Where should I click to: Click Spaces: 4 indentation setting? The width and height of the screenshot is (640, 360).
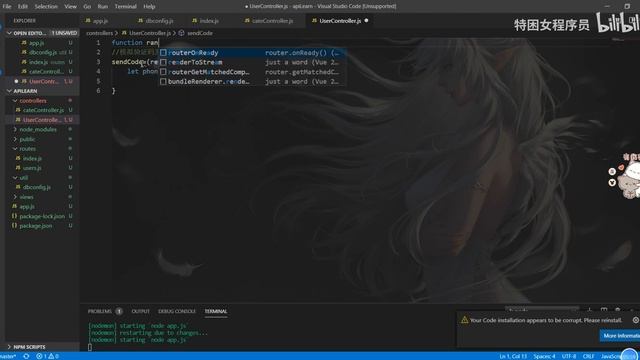(544, 356)
